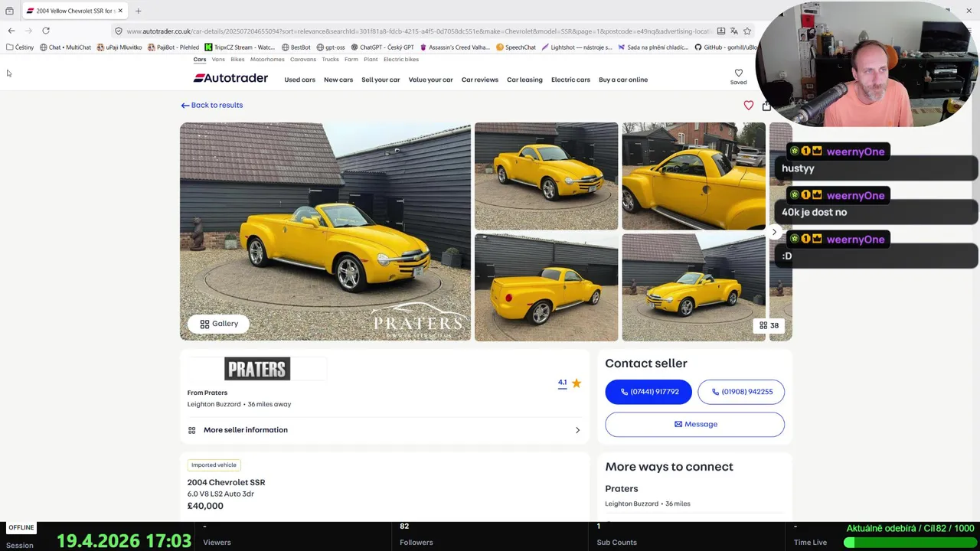Open the BestBot bookmark

[295, 47]
